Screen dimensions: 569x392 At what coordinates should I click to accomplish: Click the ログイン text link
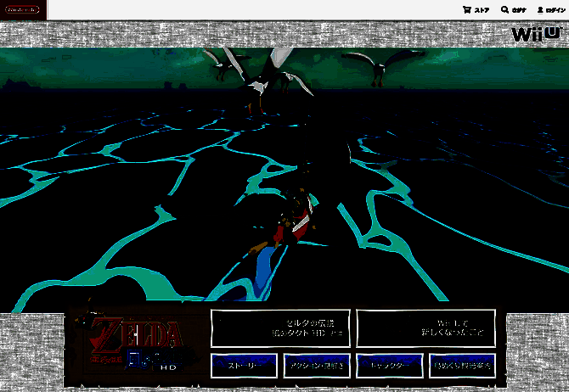tap(554, 10)
